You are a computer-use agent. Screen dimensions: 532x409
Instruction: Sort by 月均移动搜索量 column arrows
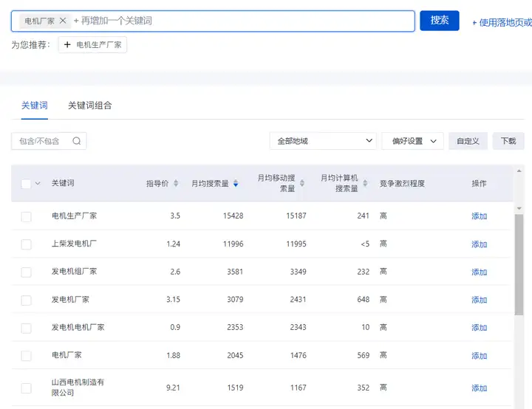coord(302,183)
